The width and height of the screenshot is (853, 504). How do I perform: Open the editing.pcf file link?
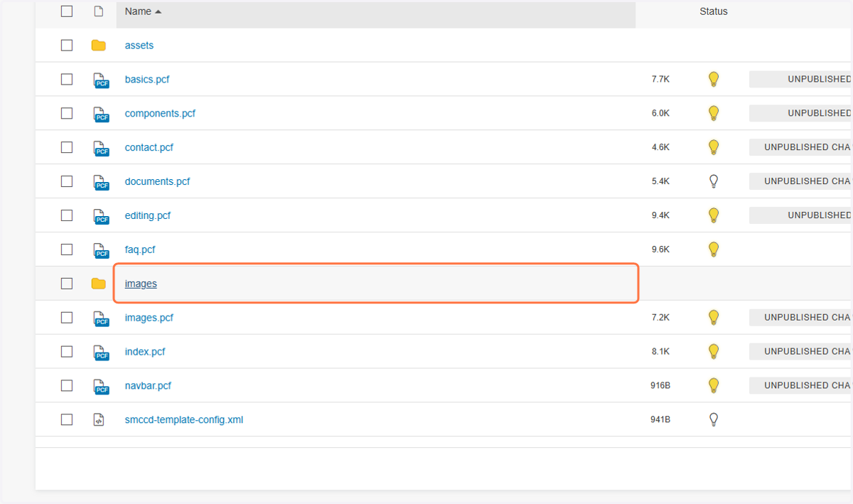[148, 215]
